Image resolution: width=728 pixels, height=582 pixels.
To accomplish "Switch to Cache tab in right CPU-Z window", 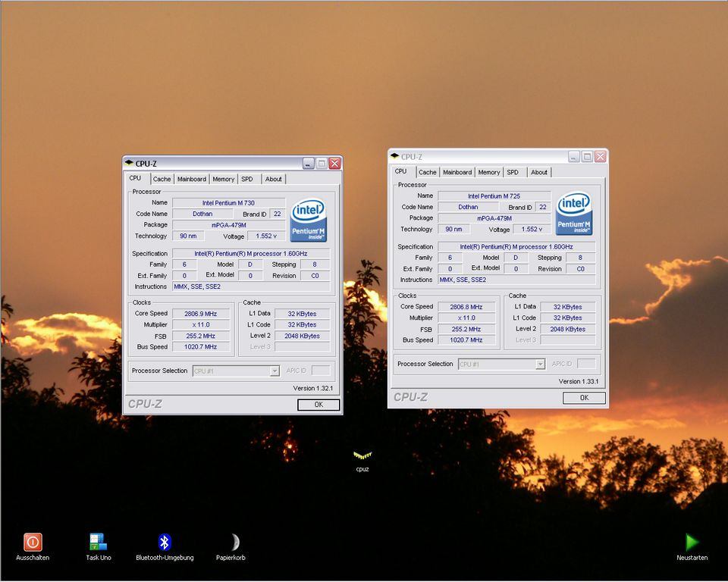I will click(427, 172).
